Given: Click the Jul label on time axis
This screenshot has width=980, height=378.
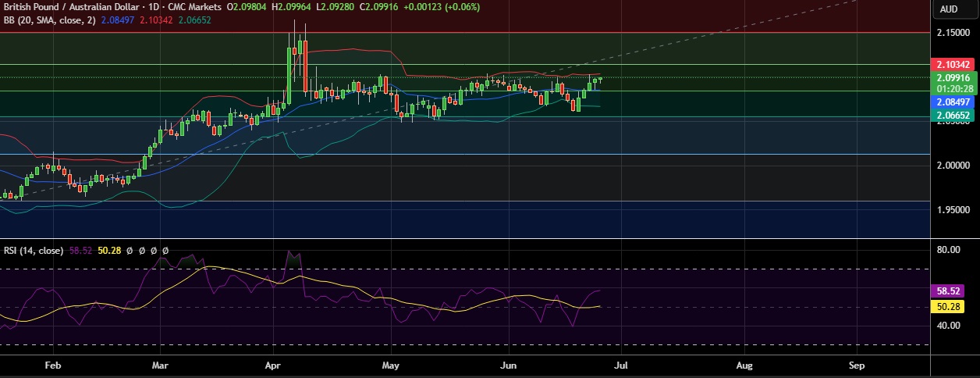Looking at the screenshot, I should coord(621,365).
